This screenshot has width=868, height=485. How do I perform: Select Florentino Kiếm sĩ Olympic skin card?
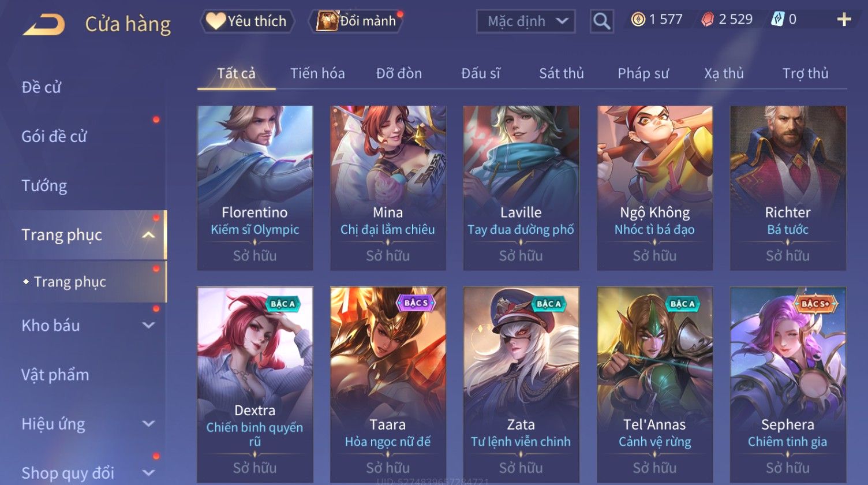click(x=255, y=188)
